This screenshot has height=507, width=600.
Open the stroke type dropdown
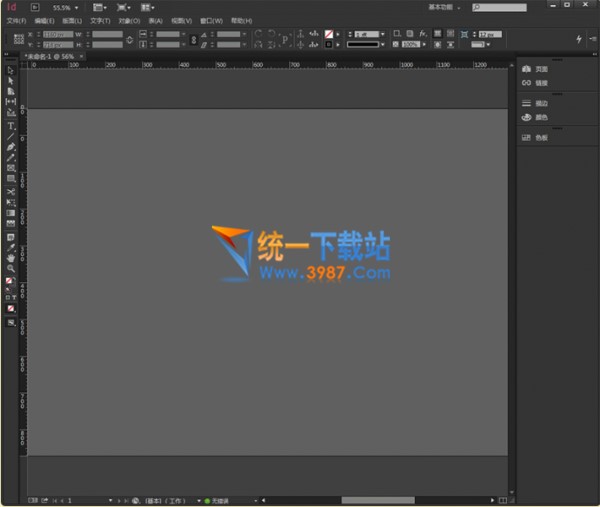tap(382, 45)
